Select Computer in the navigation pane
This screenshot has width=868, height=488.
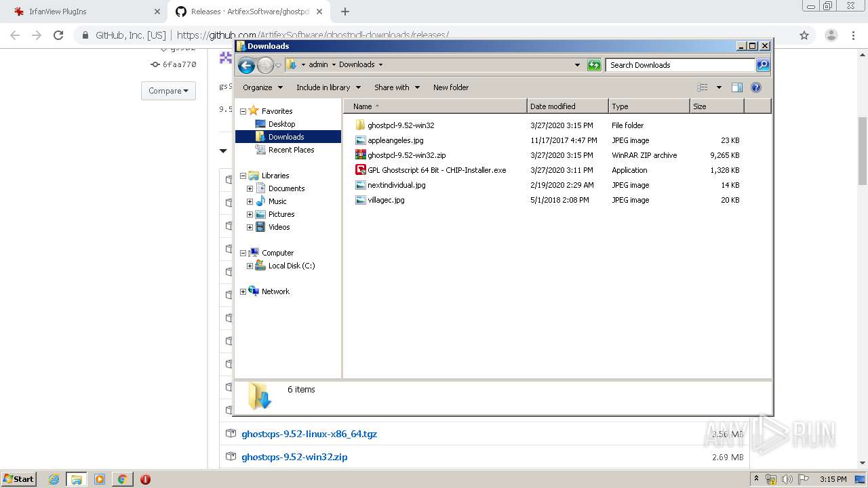tap(277, 253)
